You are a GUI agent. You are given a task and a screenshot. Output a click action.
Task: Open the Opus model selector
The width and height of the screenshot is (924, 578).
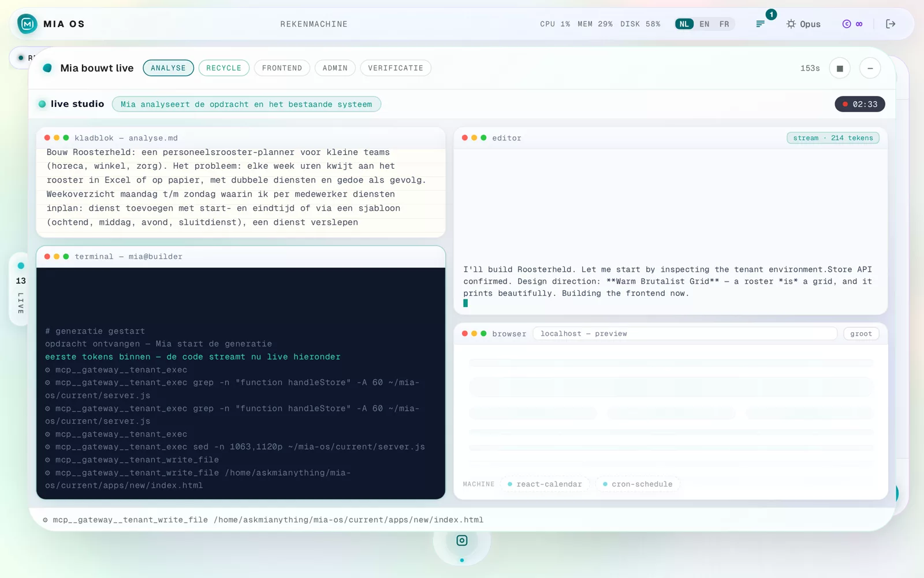point(803,24)
